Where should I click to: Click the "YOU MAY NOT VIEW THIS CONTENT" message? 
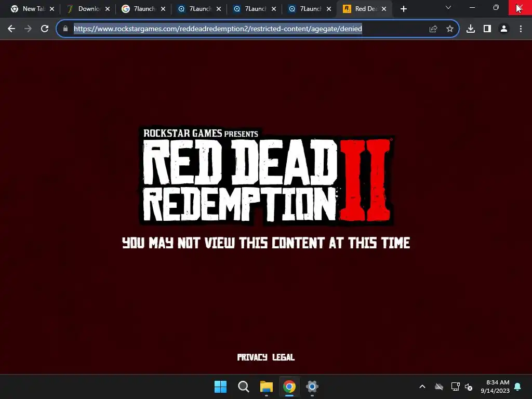266,243
